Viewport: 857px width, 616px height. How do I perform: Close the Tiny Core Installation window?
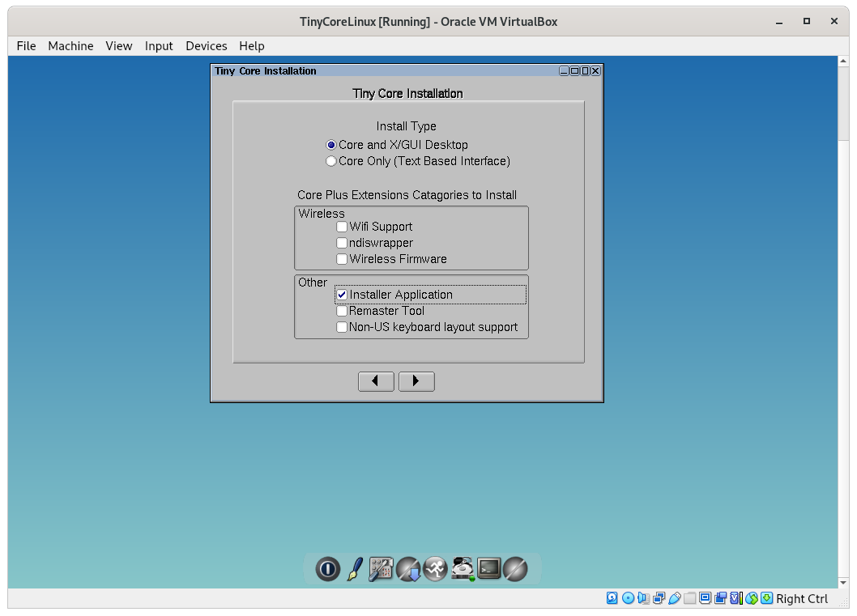pos(595,71)
